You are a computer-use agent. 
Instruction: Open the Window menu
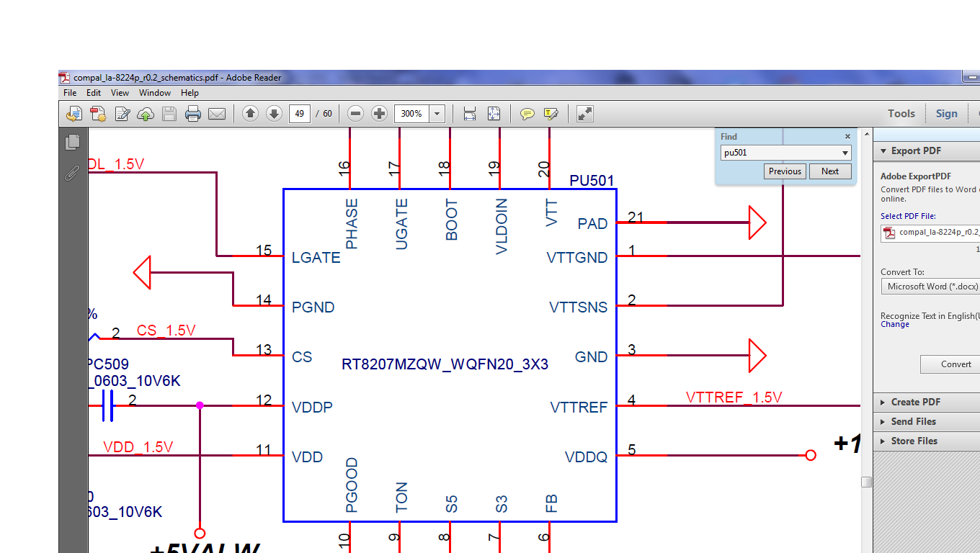pos(155,93)
